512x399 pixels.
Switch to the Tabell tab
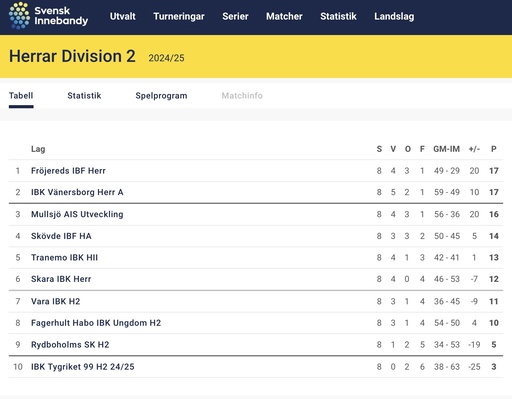tap(21, 96)
